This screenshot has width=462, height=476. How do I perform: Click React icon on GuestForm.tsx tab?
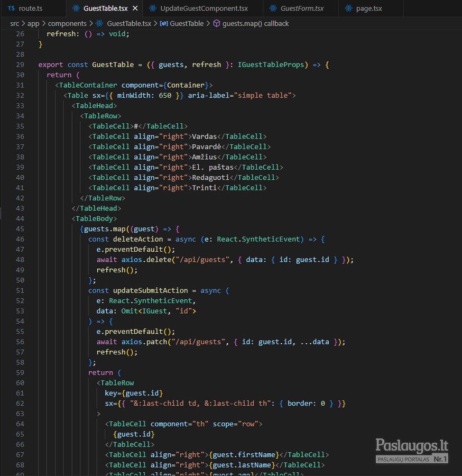273,8
